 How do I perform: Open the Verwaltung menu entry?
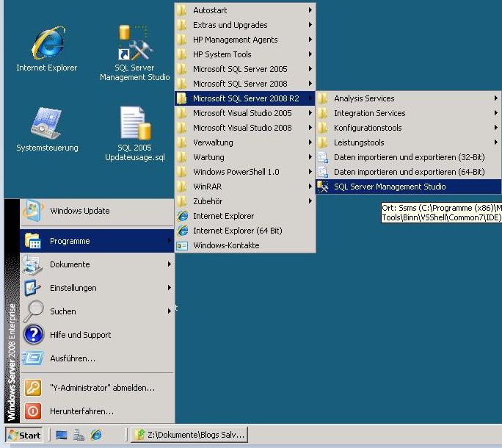[x=245, y=142]
